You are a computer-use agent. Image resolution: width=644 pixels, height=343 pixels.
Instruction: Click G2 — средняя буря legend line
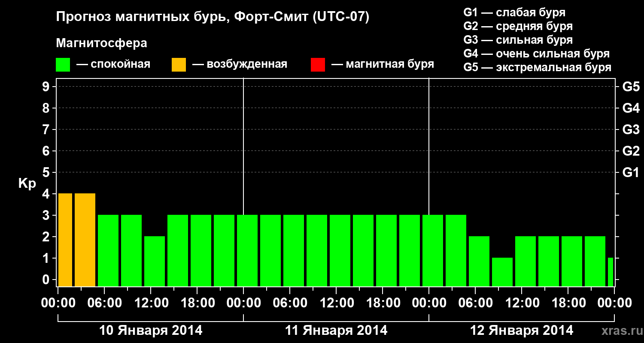[x=518, y=26]
